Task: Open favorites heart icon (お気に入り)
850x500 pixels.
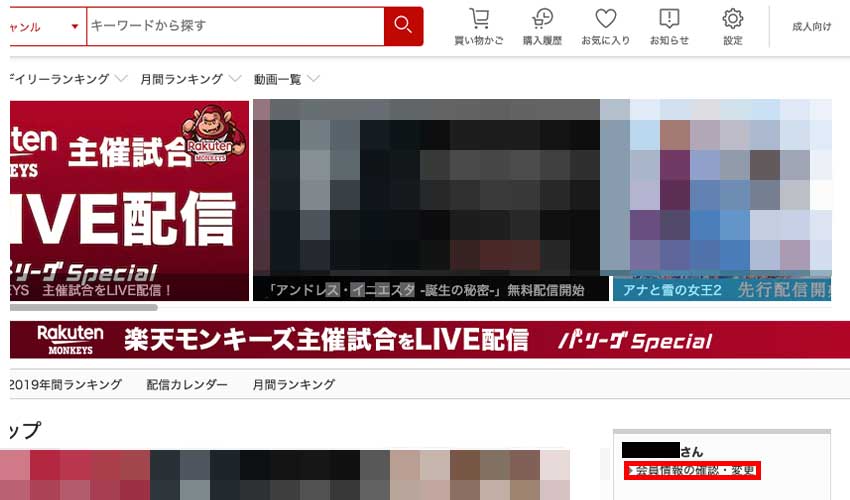Action: click(605, 27)
